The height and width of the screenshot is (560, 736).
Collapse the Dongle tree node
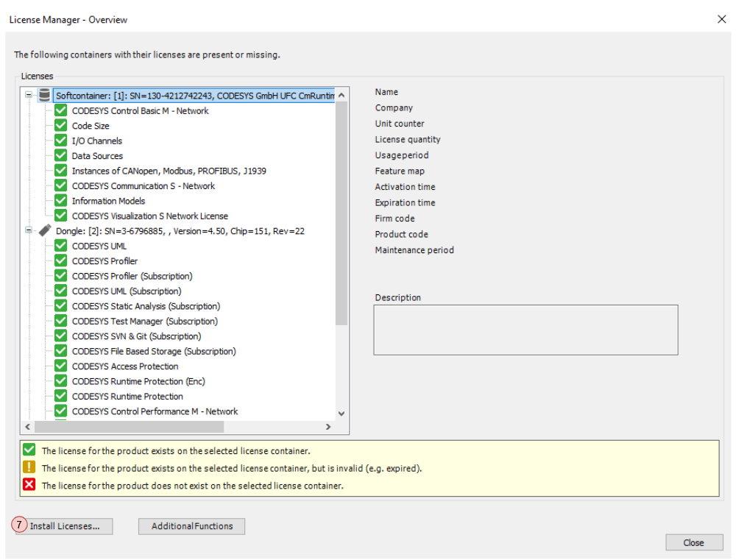[x=28, y=230]
